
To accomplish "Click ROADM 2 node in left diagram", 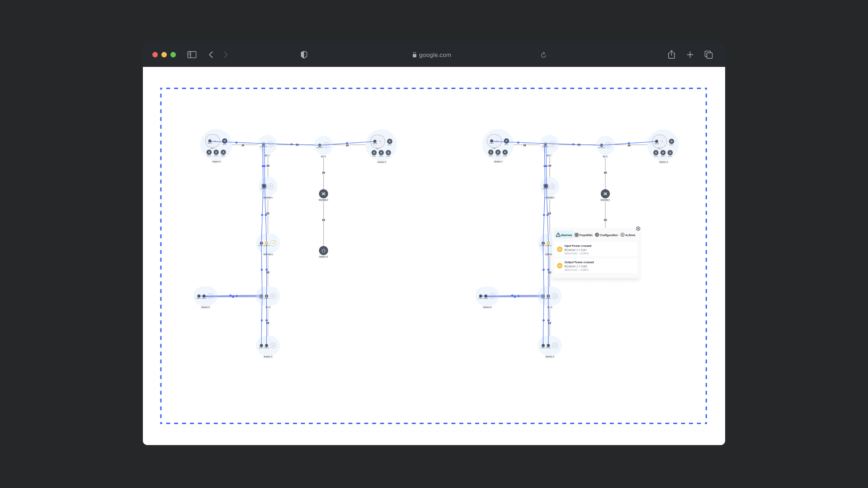I will (323, 194).
